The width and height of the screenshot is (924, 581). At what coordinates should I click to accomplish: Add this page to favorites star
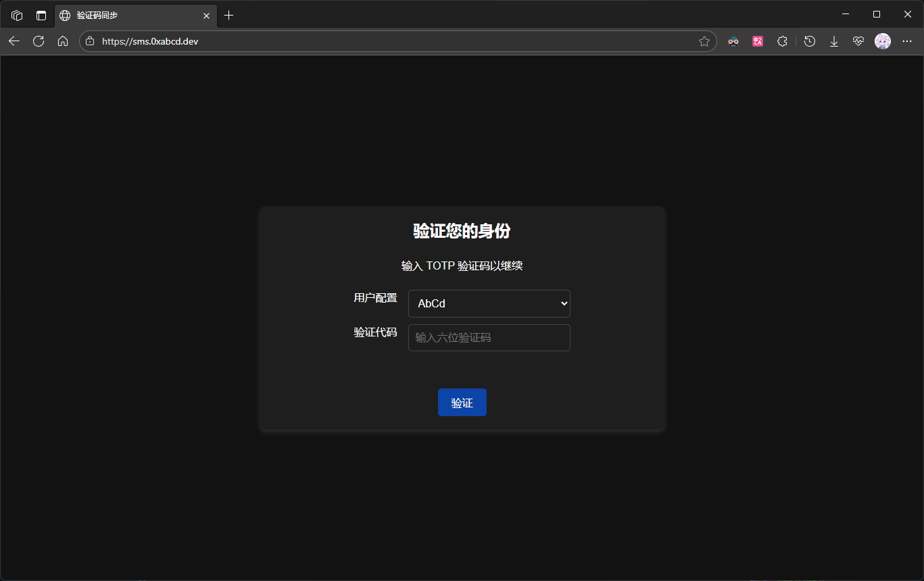[x=704, y=41]
